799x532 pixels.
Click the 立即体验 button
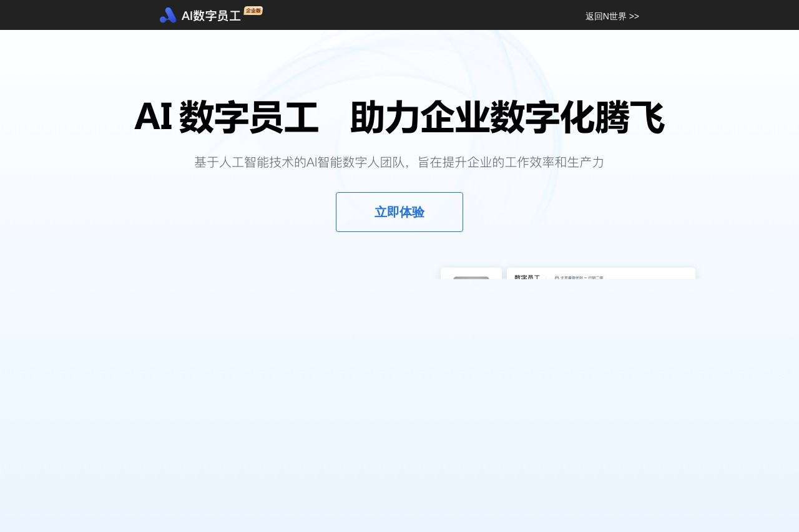pyautogui.click(x=399, y=212)
